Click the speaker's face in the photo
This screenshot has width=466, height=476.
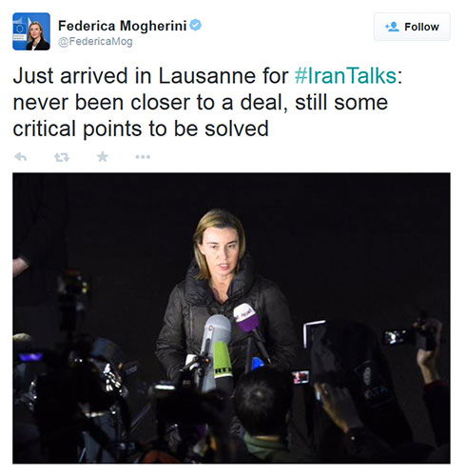point(221,252)
